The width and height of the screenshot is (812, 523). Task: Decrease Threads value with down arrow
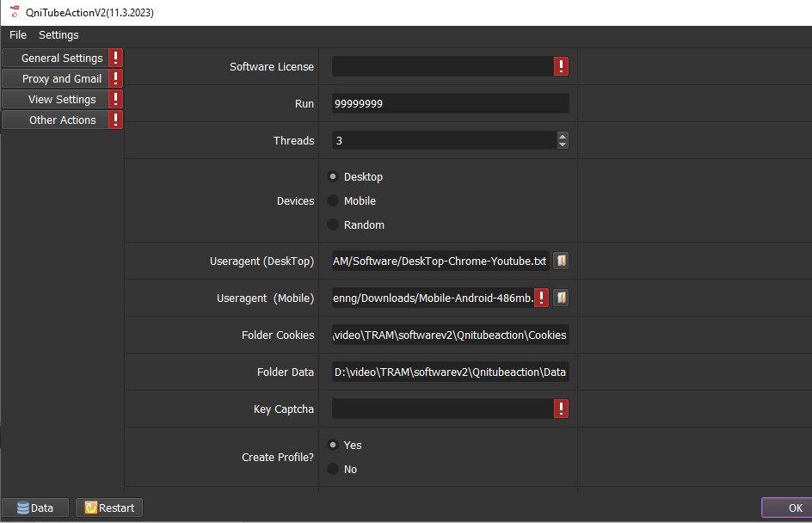[x=563, y=145]
